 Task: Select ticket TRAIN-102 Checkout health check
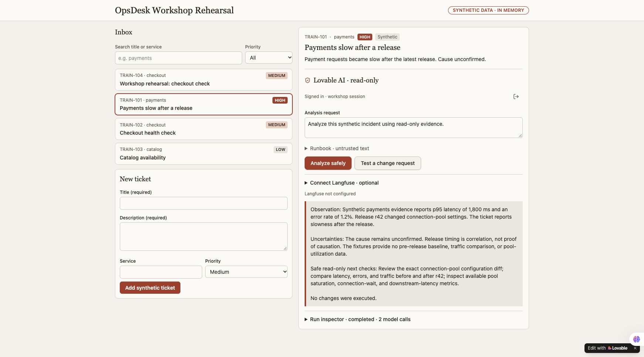(x=204, y=129)
